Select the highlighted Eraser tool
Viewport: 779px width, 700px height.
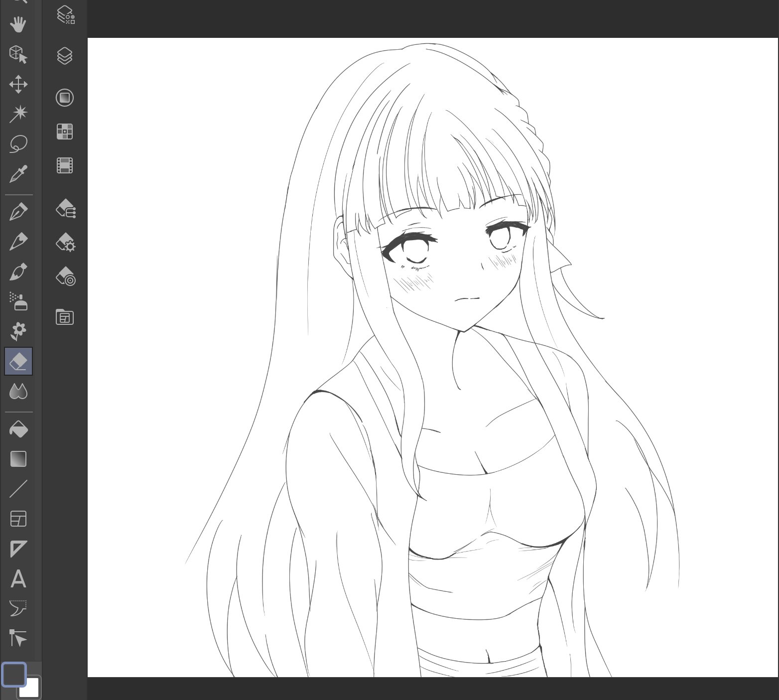point(18,361)
